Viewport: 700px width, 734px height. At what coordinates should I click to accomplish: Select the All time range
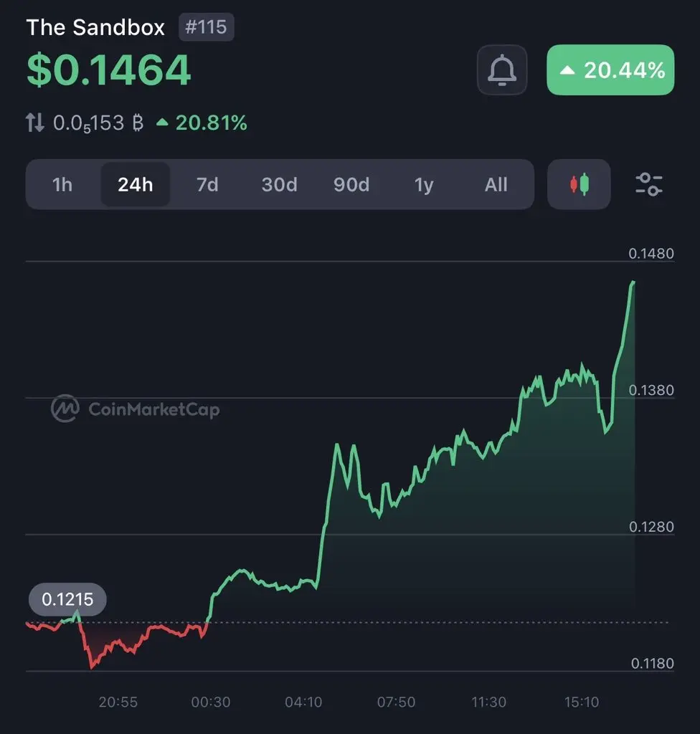496,184
